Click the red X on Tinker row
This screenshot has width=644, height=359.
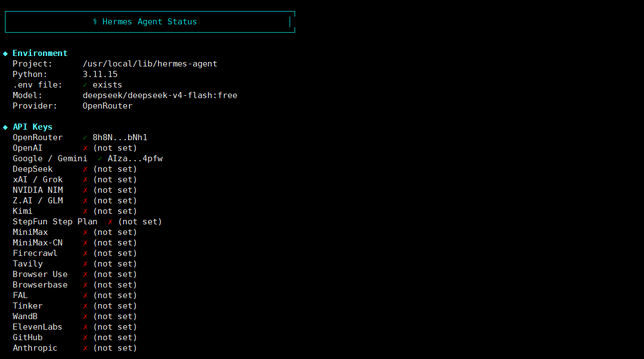[85, 306]
